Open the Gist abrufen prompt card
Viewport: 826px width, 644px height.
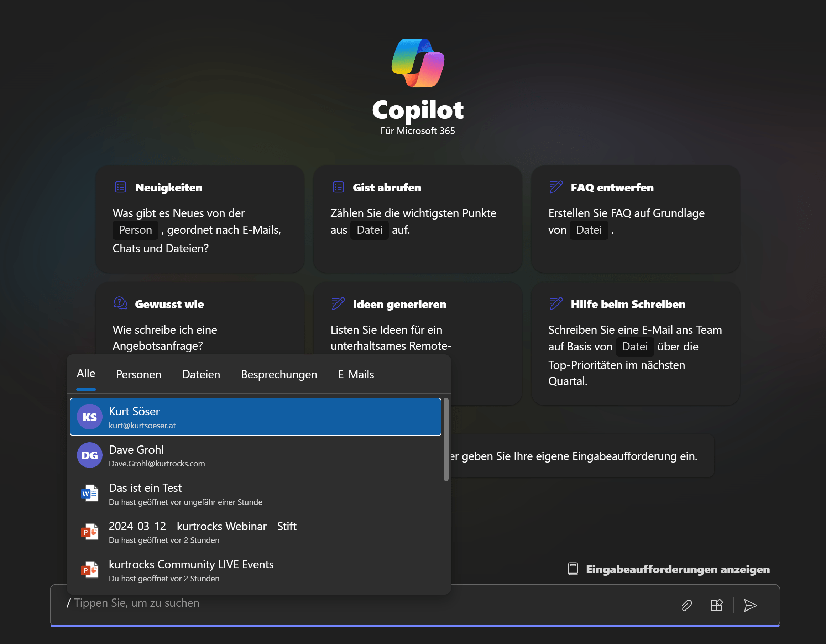tap(418, 219)
